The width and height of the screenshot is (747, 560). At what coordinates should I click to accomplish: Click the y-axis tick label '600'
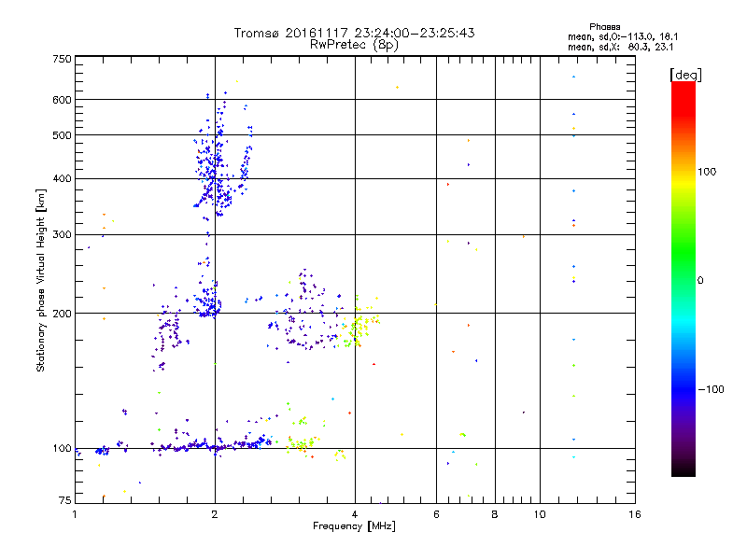[62, 100]
